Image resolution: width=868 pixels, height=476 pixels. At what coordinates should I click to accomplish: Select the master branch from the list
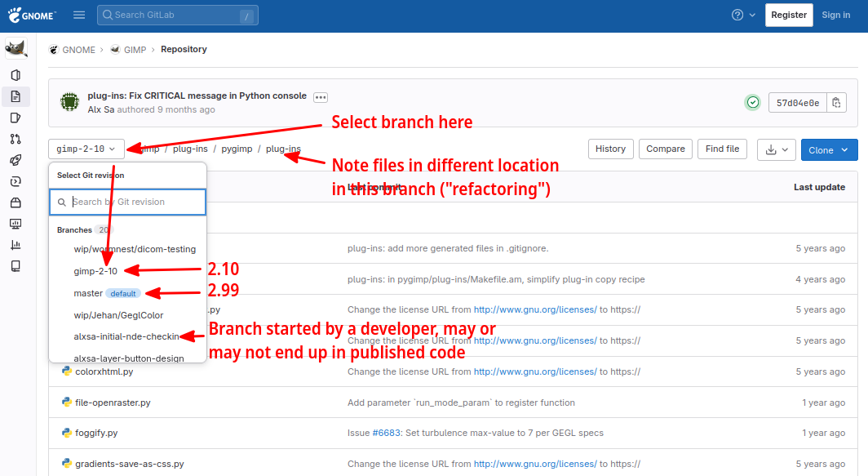pyautogui.click(x=89, y=293)
